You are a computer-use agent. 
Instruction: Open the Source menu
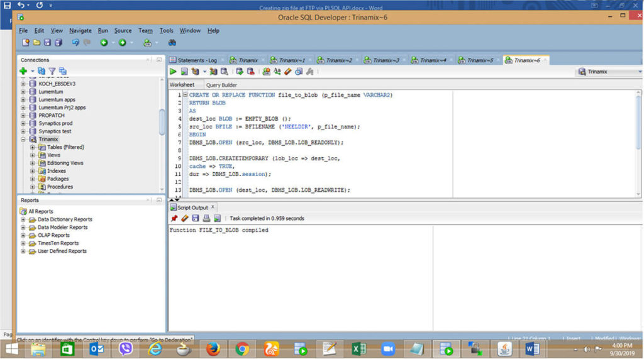123,30
